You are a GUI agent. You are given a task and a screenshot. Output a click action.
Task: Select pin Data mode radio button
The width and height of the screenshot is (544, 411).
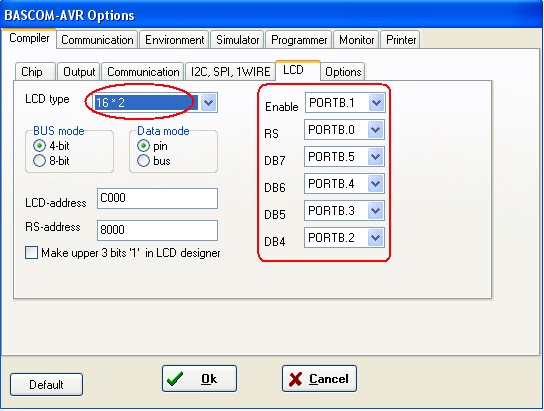pos(143,146)
